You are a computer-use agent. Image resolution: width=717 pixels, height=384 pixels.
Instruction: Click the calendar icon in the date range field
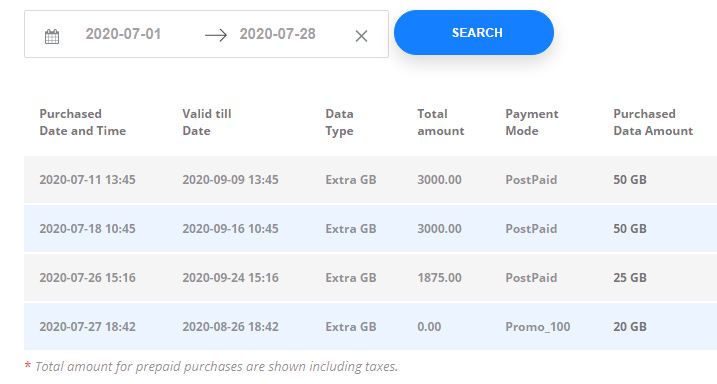click(x=52, y=36)
